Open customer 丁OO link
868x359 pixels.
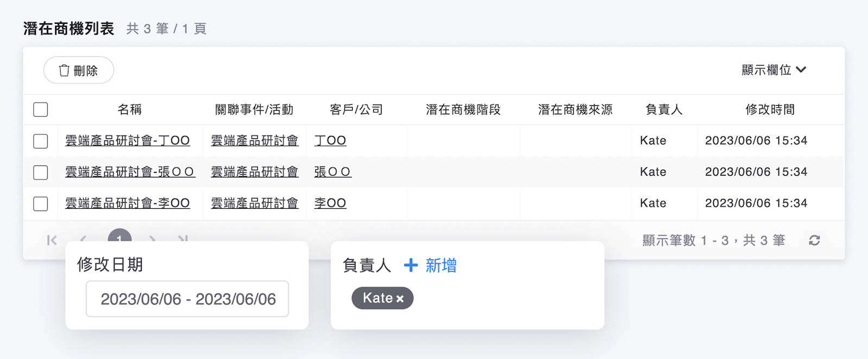[330, 140]
